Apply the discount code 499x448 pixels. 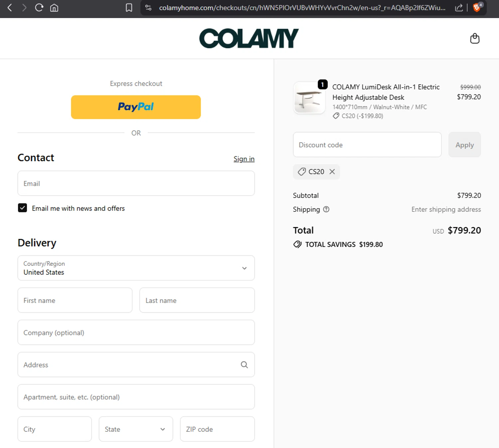coord(464,145)
